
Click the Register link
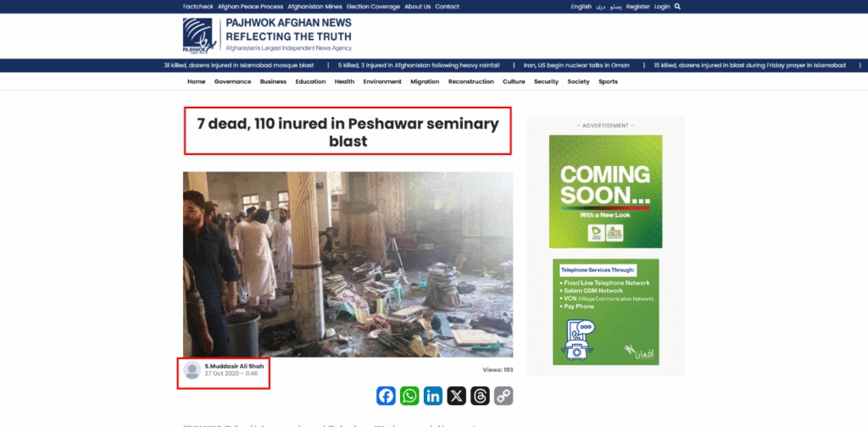[638, 7]
